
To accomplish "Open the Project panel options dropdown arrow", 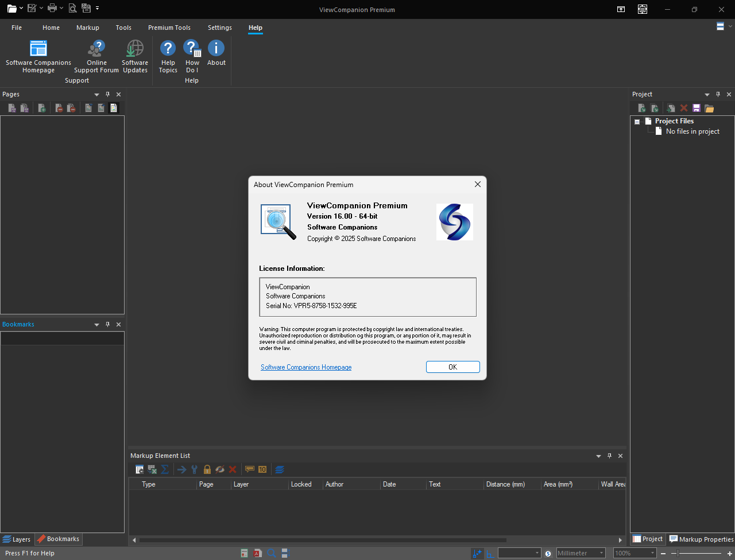I will [707, 95].
